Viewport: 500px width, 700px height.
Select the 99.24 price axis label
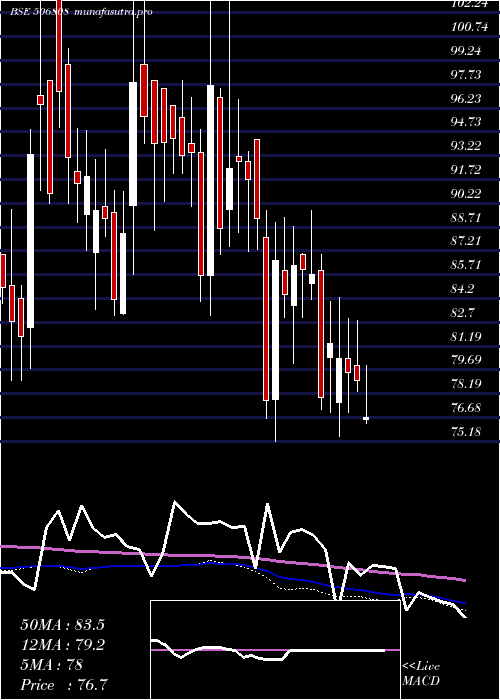(x=466, y=50)
